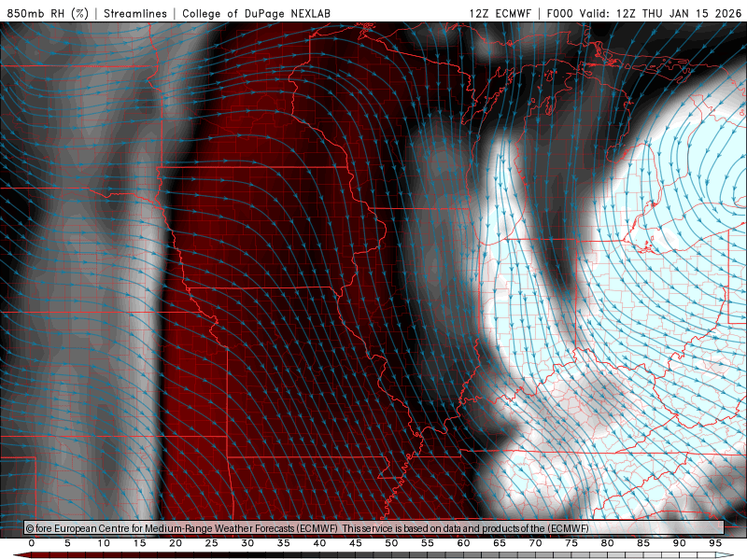Click 'College of DuPage NEXLAB' header text
The height and width of the screenshot is (560, 747).
pos(256,13)
